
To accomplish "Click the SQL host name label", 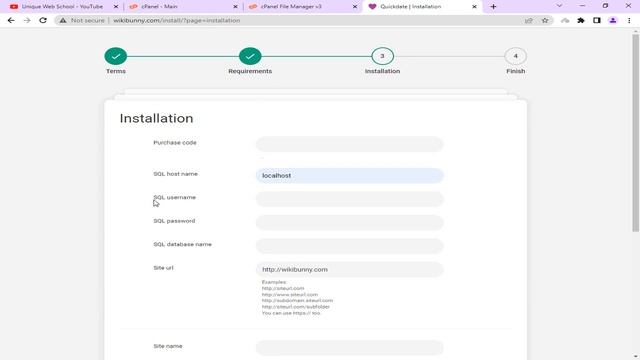I will (176, 174).
